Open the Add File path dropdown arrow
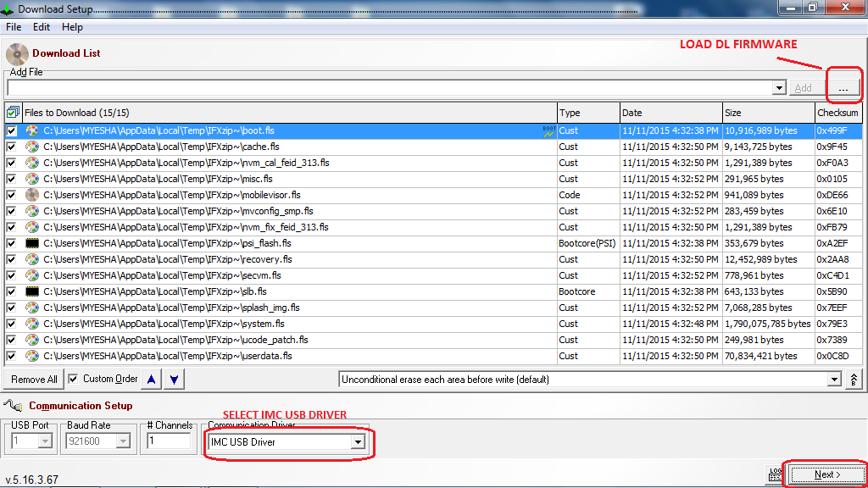 [779, 88]
